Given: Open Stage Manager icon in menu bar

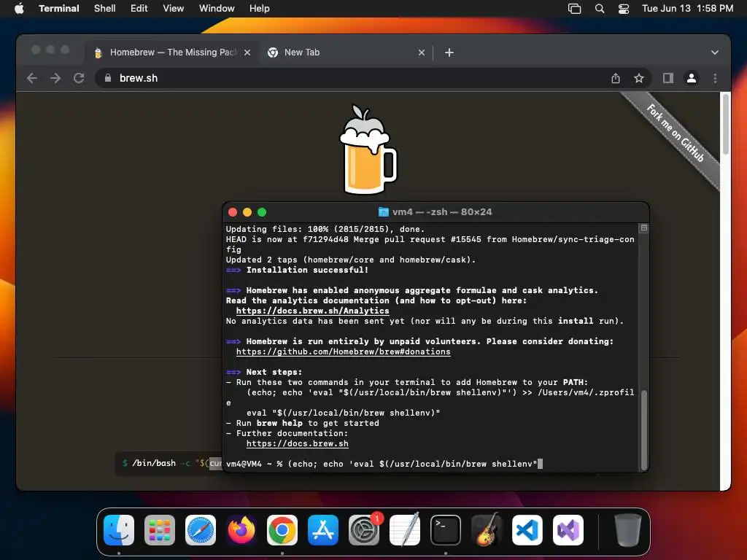Looking at the screenshot, I should coord(575,9).
